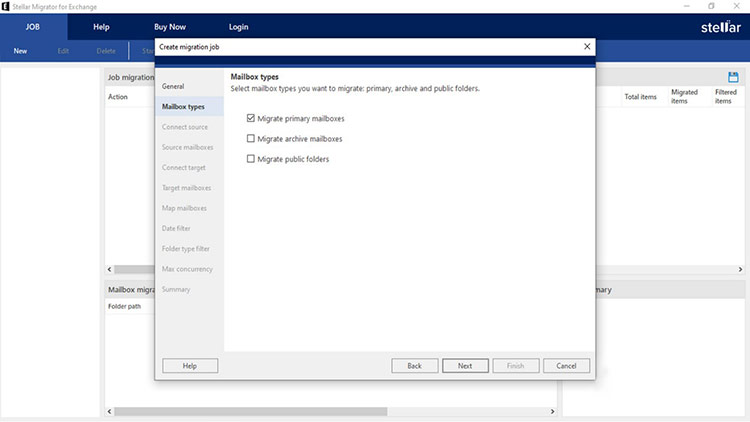The width and height of the screenshot is (750, 422).
Task: Click the app icon in title bar
Action: [6, 6]
